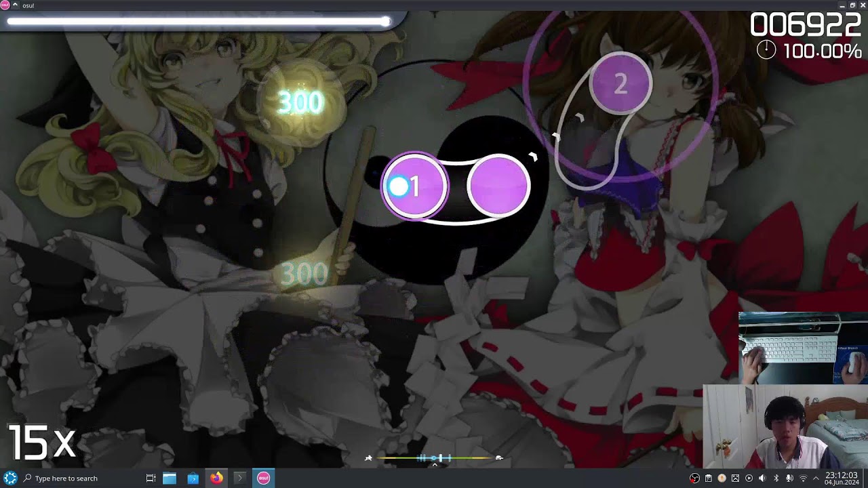This screenshot has width=868, height=488.
Task: Open the clock showing 23:12:03
Action: pos(842,479)
